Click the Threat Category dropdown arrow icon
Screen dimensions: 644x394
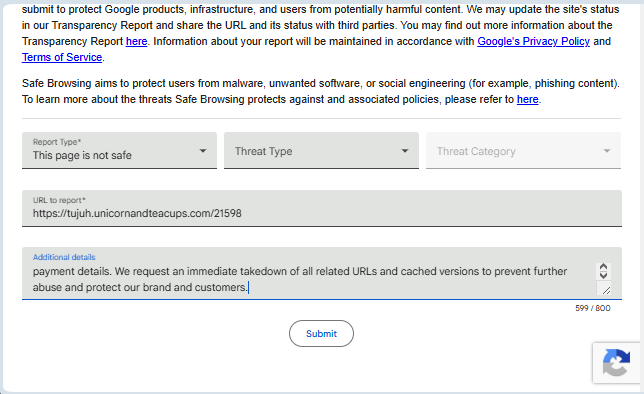[607, 151]
